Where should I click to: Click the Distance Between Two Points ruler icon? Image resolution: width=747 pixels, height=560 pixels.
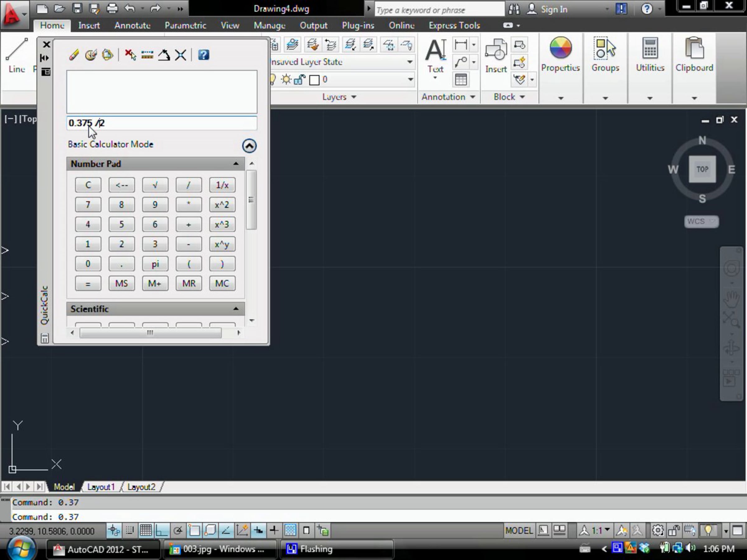tap(147, 55)
